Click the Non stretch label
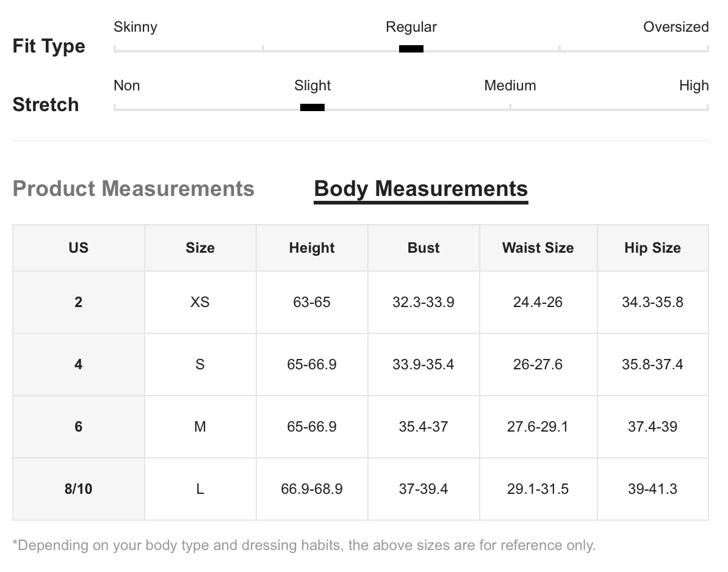 127,85
